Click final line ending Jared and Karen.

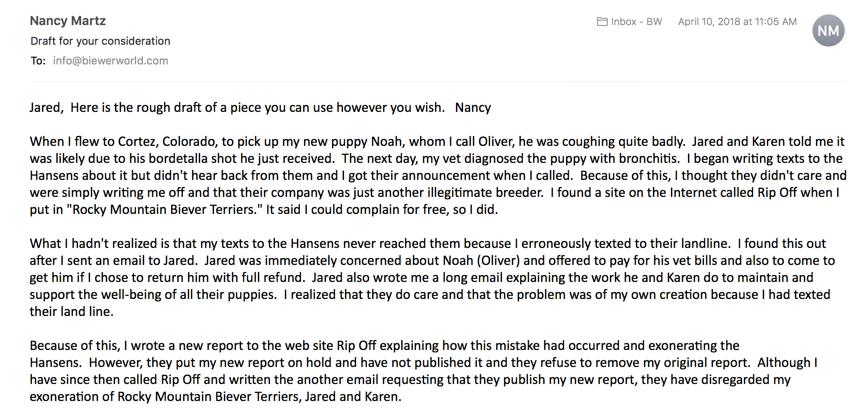coord(215,397)
